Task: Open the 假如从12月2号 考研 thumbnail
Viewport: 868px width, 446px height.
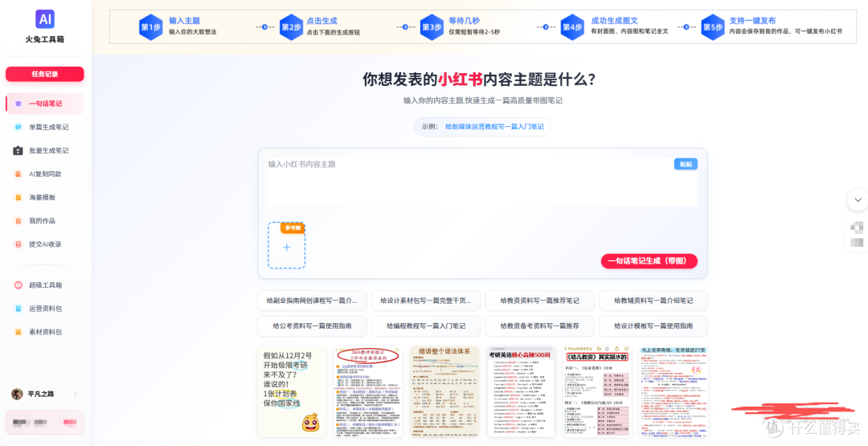Action: pyautogui.click(x=292, y=392)
